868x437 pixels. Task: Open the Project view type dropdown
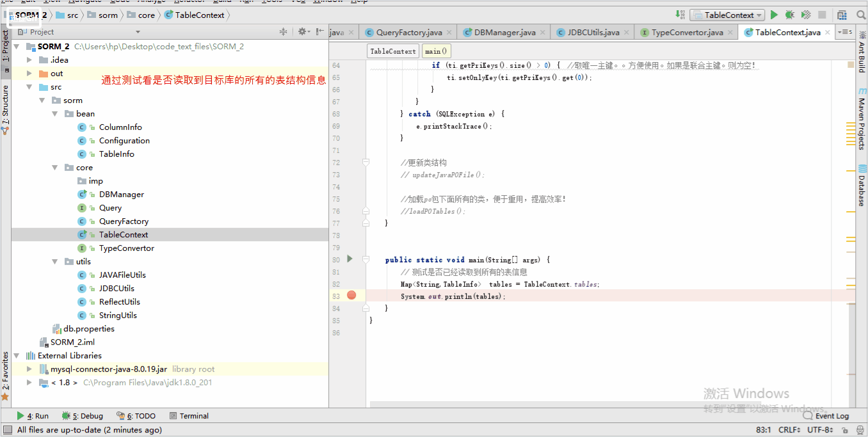[x=138, y=32]
